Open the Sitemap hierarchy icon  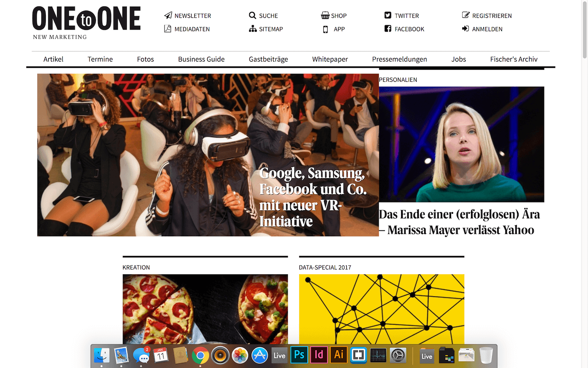(x=253, y=29)
